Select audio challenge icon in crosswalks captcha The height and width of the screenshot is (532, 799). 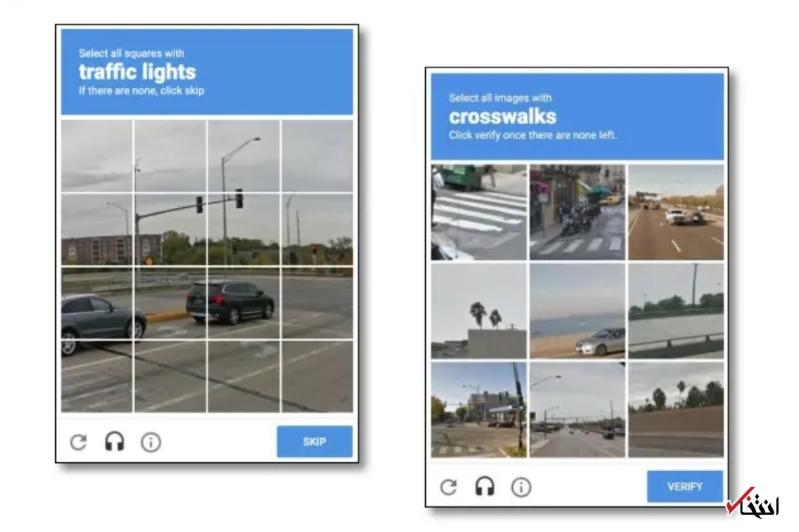pos(485,486)
